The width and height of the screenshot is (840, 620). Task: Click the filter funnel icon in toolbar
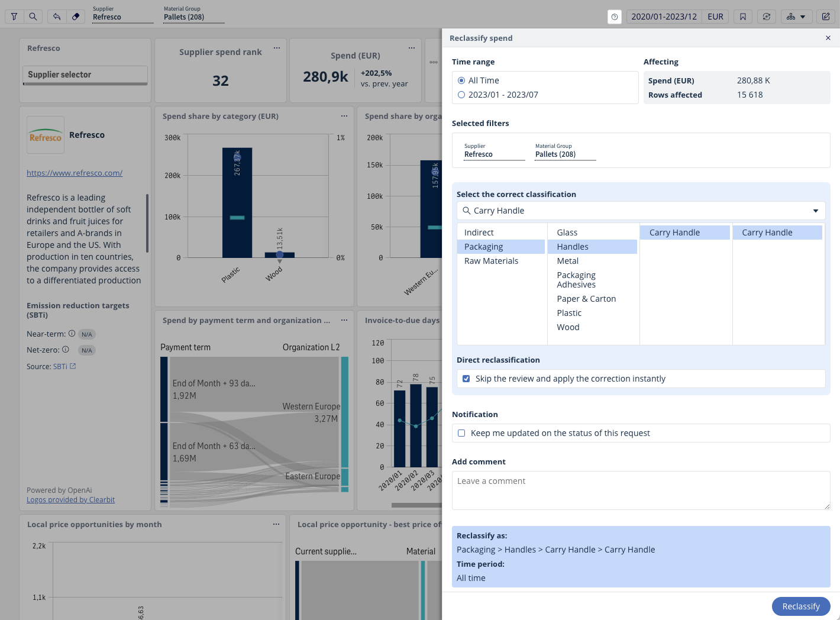tap(14, 17)
